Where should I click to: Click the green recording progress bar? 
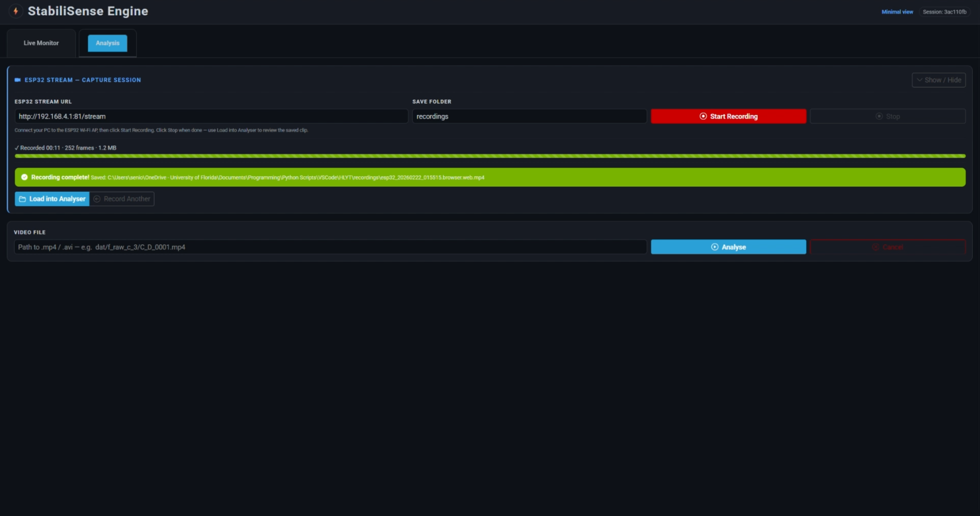pyautogui.click(x=489, y=156)
